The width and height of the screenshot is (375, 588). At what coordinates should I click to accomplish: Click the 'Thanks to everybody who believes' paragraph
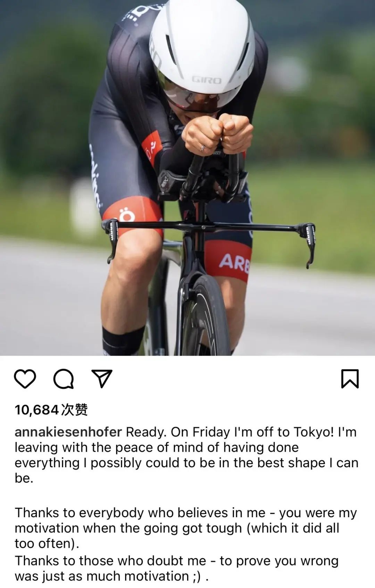pyautogui.click(x=186, y=528)
